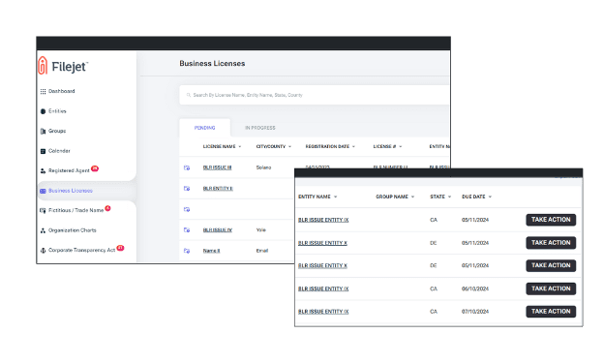
Task: Switch to the In Progress tab
Action: coord(260,128)
